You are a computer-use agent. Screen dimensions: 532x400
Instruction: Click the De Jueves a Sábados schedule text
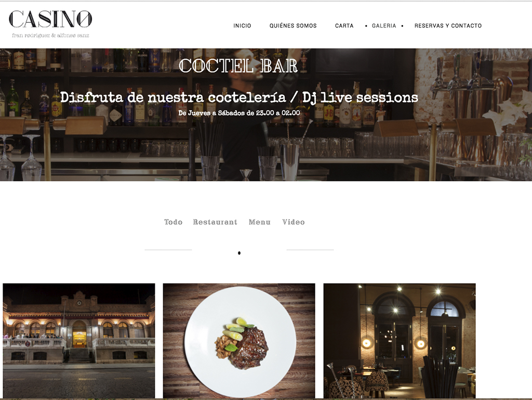[x=239, y=113]
